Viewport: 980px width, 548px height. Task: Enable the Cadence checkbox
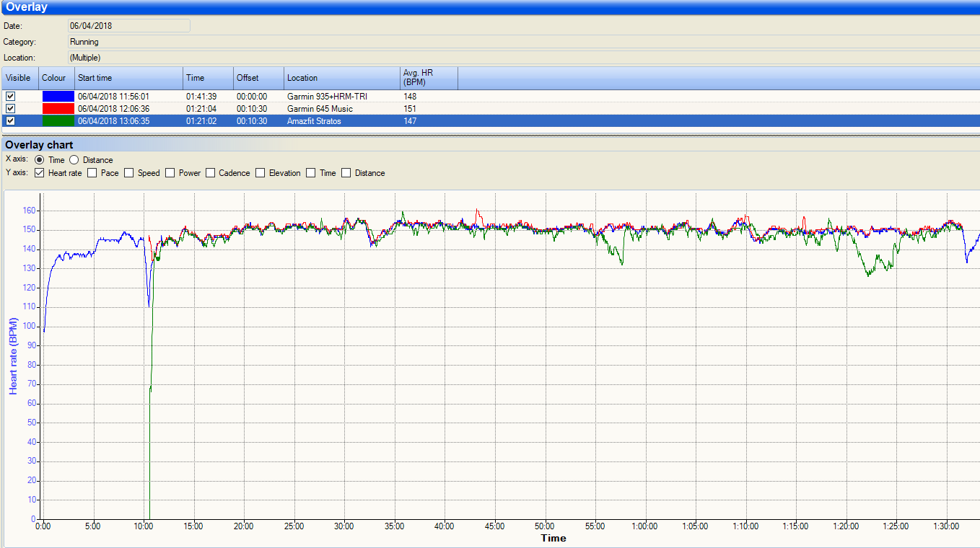pos(211,173)
